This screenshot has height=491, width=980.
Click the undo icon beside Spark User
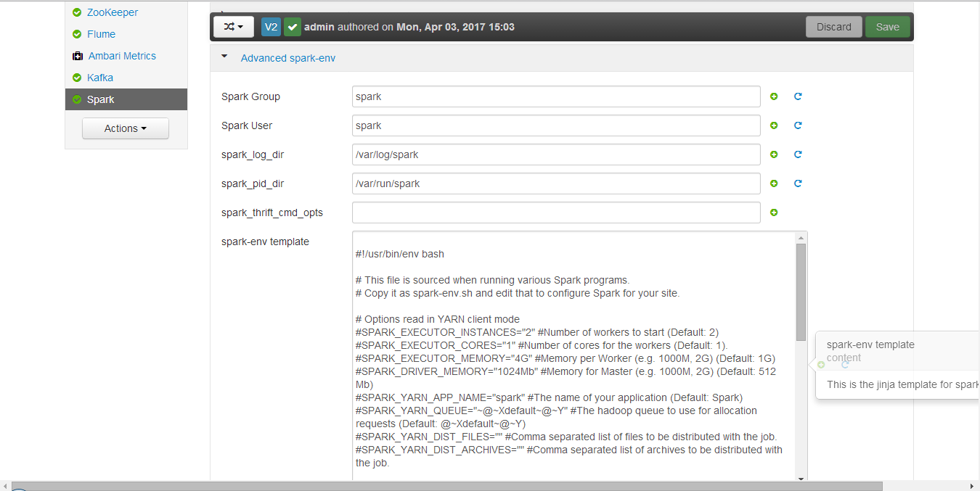click(x=798, y=125)
